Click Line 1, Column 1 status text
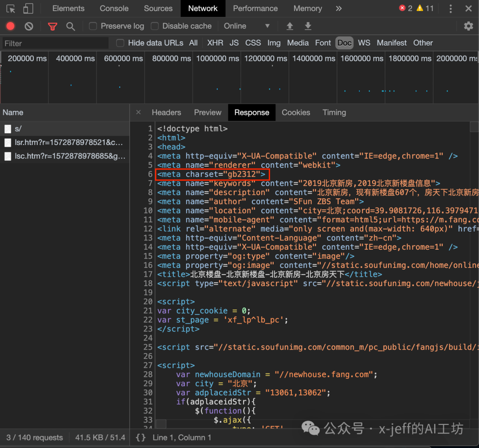This screenshot has width=479, height=448. coord(182,437)
